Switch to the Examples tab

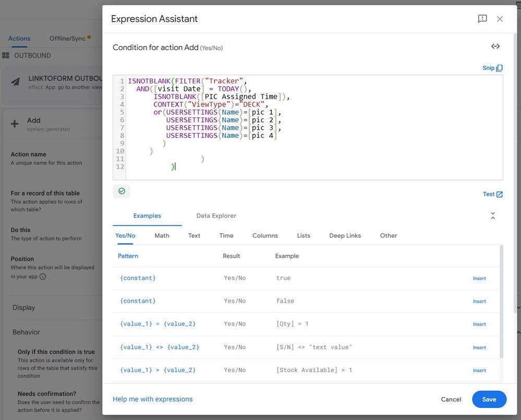click(x=147, y=215)
